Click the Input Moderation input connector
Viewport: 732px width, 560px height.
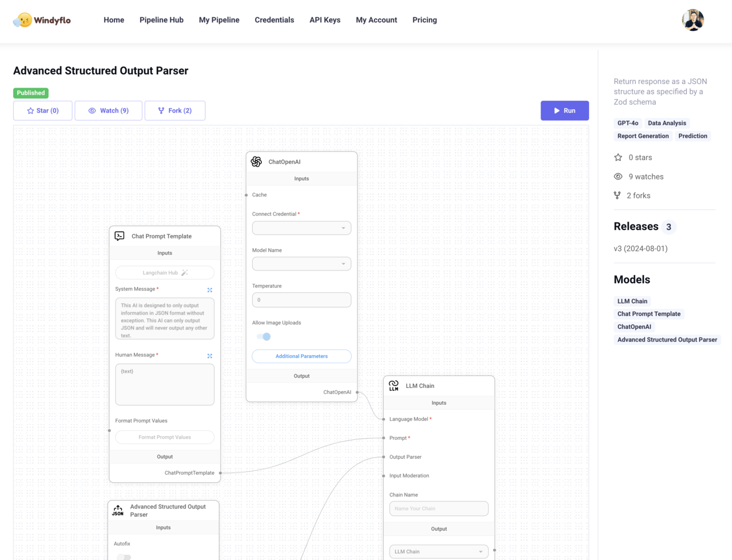coord(384,476)
